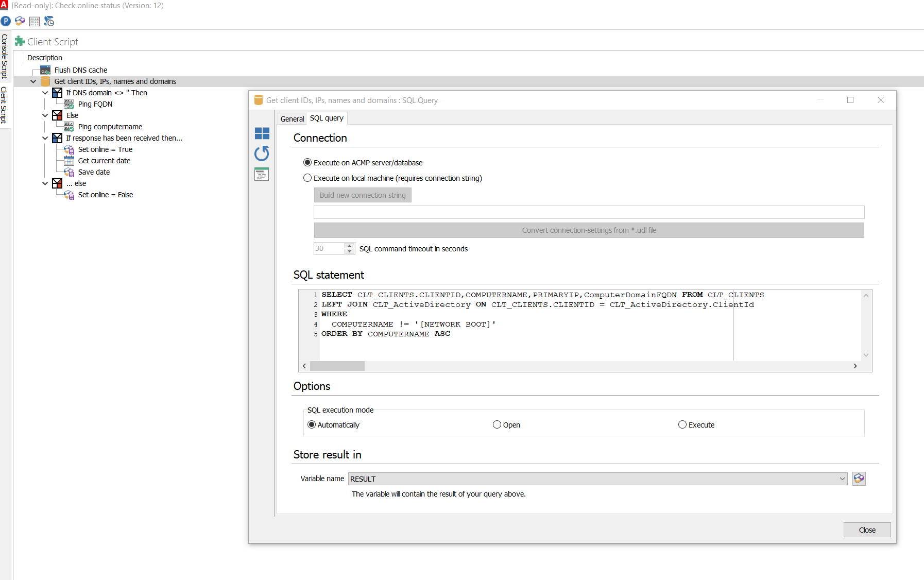The height and width of the screenshot is (580, 924).
Task: Click the Flush DNS cache command icon
Action: pos(45,70)
